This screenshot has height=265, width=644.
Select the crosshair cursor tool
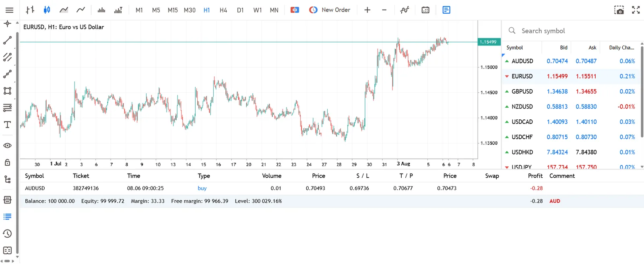point(7,24)
